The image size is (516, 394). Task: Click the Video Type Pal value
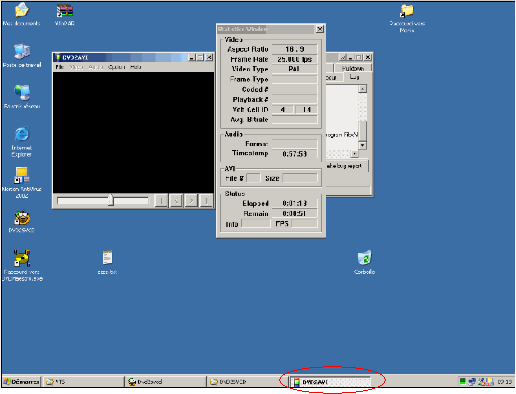coord(295,69)
